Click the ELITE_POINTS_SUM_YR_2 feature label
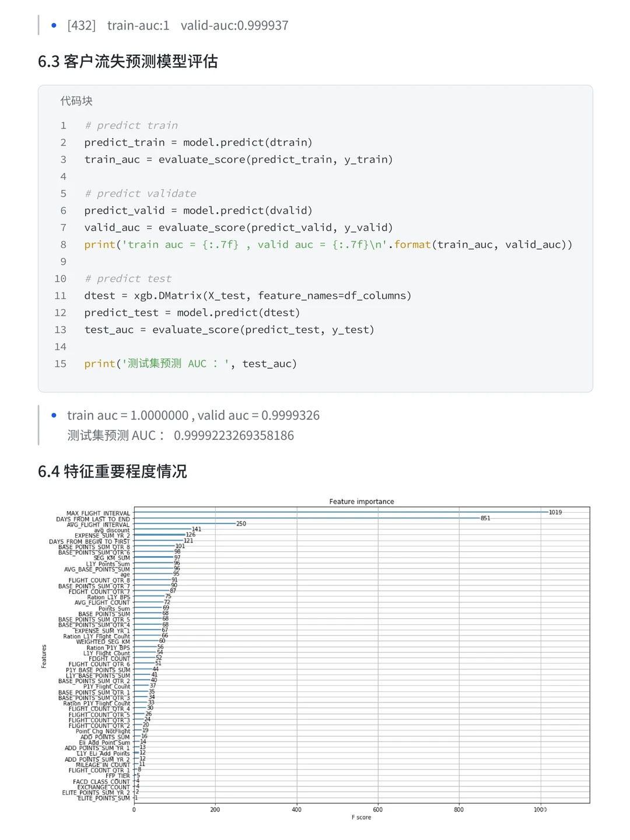Image resolution: width=630 pixels, height=840 pixels. click(x=96, y=793)
